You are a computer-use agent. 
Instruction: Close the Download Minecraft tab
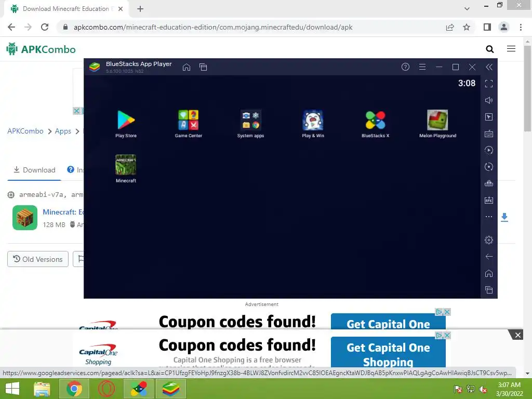tap(121, 9)
